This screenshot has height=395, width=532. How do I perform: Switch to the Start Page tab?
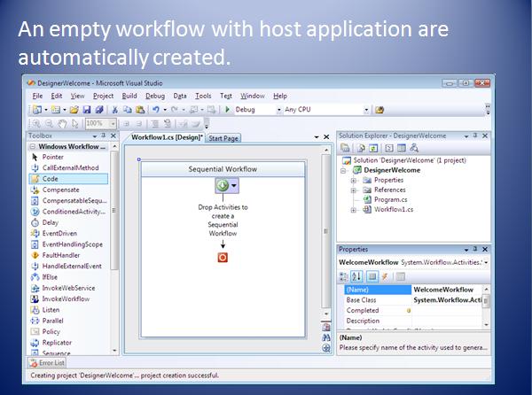(224, 138)
